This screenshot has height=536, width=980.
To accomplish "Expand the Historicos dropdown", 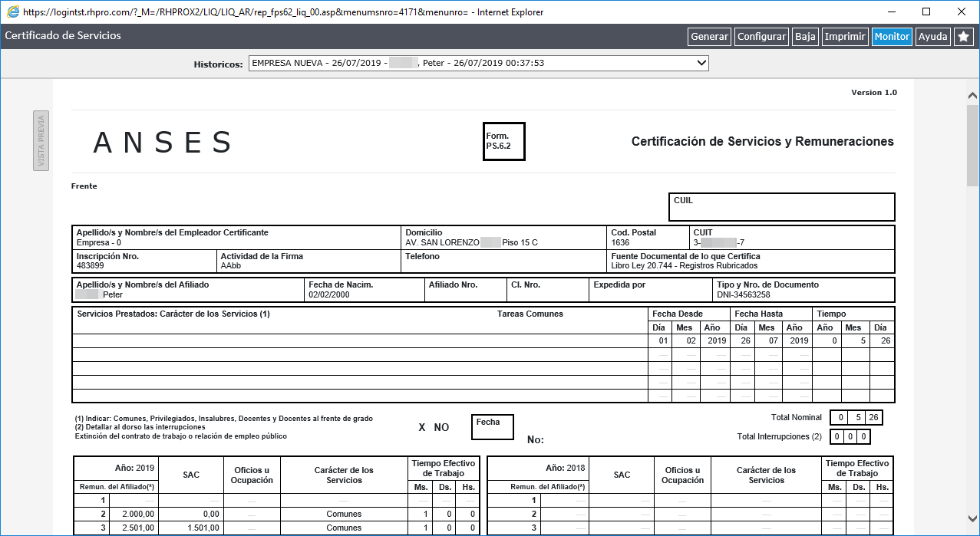I will (x=479, y=63).
